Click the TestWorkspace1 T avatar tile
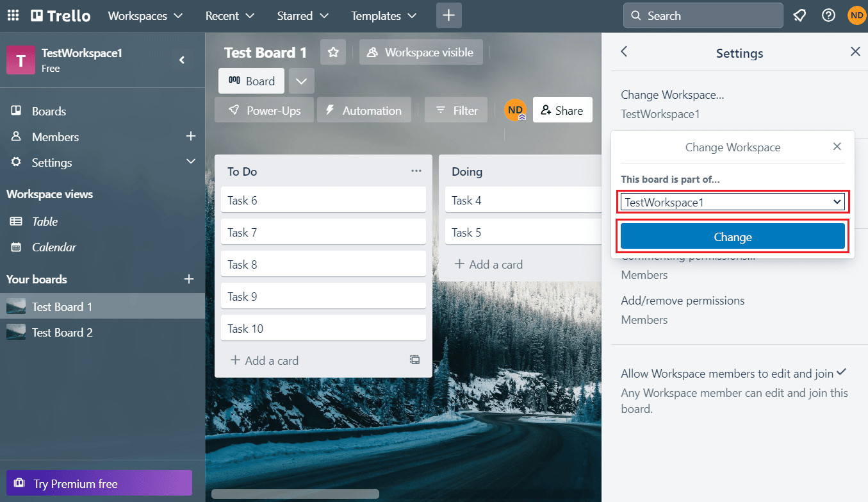The image size is (868, 502). click(x=20, y=60)
